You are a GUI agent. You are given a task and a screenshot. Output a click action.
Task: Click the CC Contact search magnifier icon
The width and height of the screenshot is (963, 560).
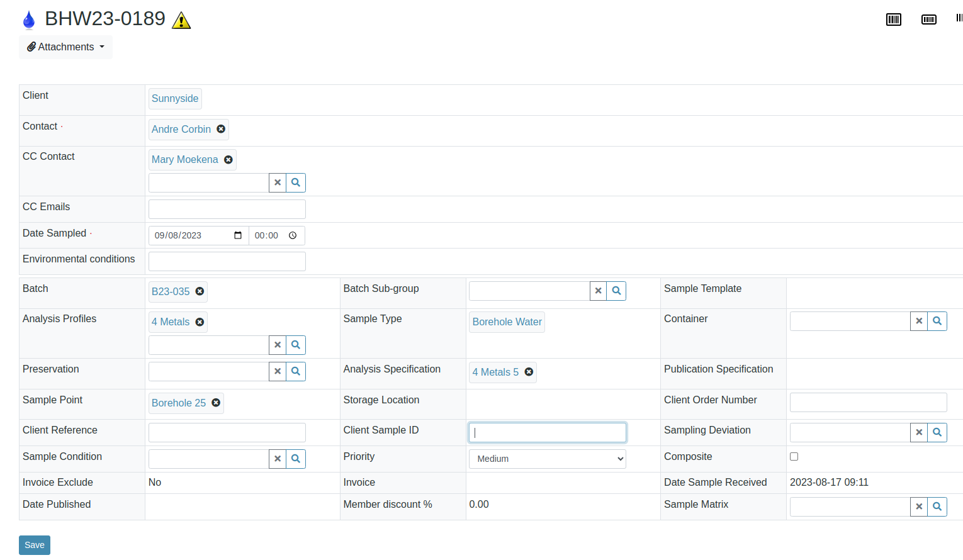(x=296, y=182)
